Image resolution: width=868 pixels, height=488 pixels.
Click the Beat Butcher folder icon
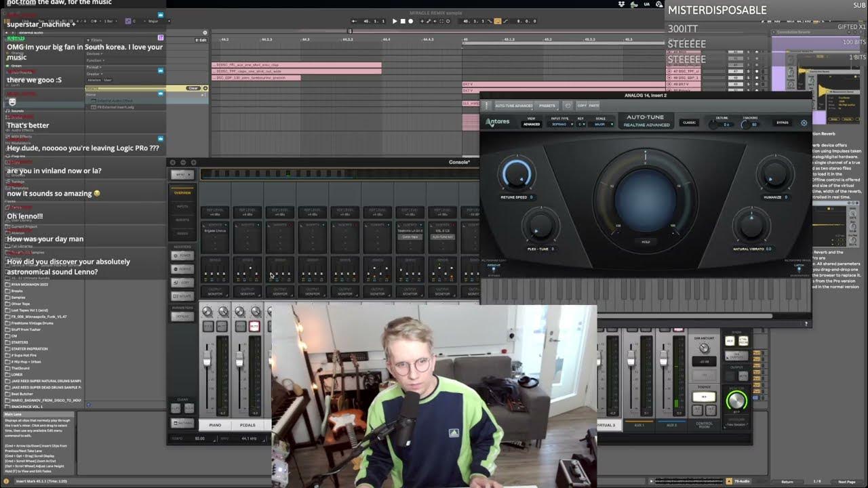(7, 394)
